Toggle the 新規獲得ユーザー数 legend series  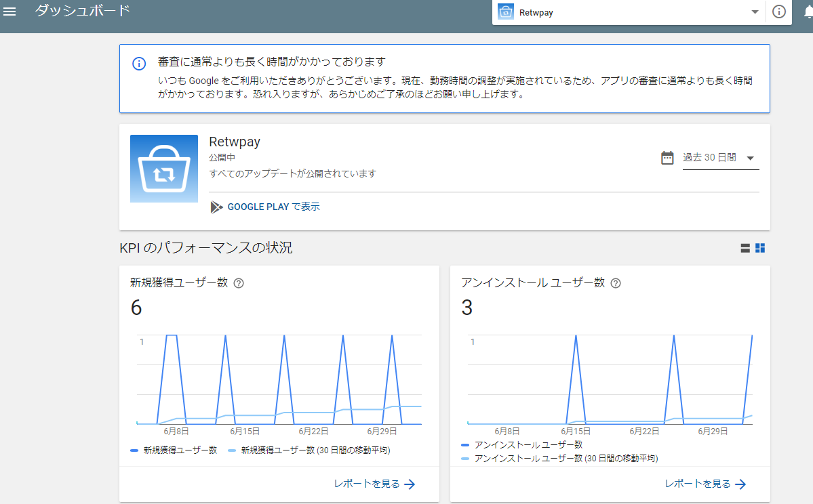point(174,450)
